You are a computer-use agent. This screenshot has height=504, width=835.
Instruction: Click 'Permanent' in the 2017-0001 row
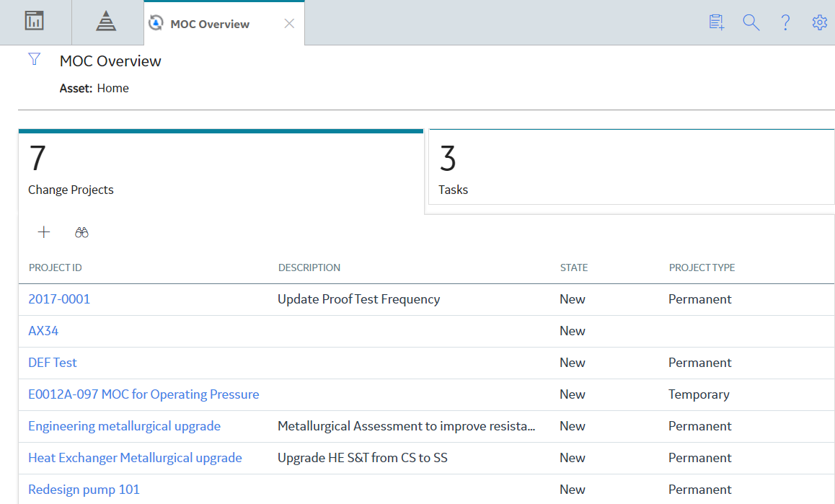point(699,299)
